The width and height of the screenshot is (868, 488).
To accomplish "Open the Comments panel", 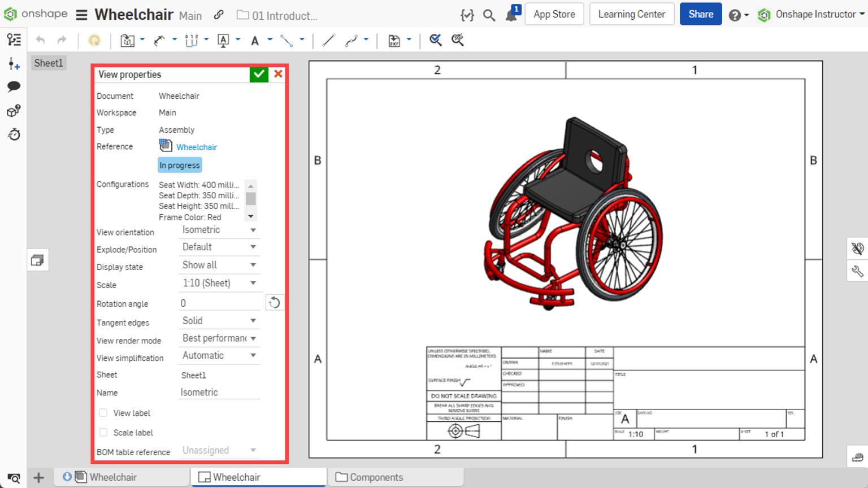I will (14, 86).
